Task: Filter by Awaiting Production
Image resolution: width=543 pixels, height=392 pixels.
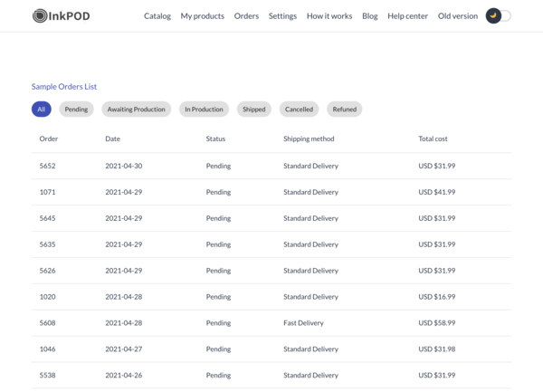Action: pyautogui.click(x=136, y=109)
